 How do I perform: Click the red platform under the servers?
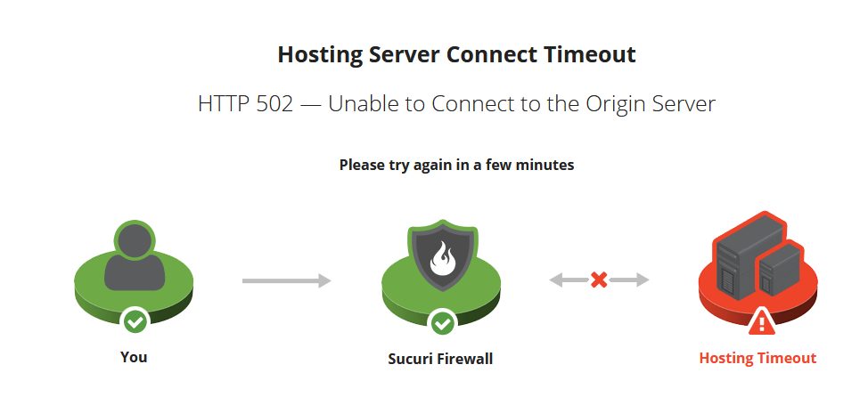(x=757, y=293)
